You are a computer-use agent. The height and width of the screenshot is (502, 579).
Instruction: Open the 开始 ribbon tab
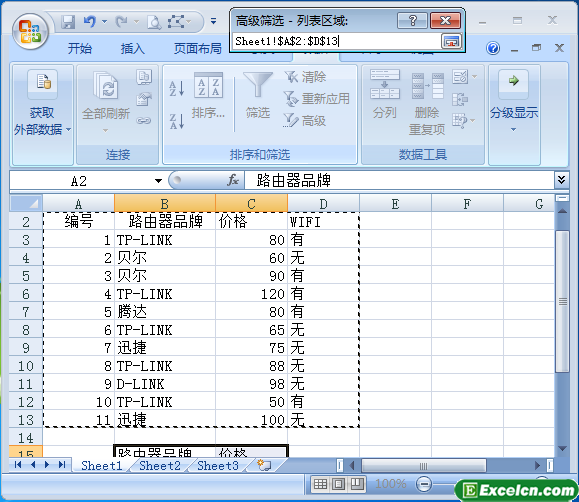tap(80, 48)
